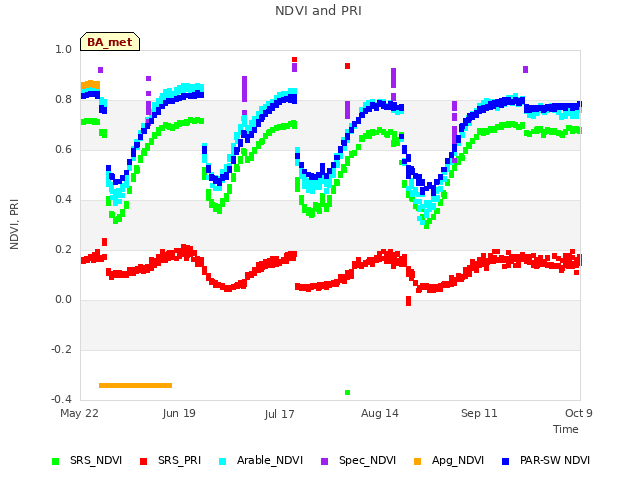This screenshot has height=480, width=640.
Task: Toggle the Spec_NDVI legend label
Action: click(367, 460)
